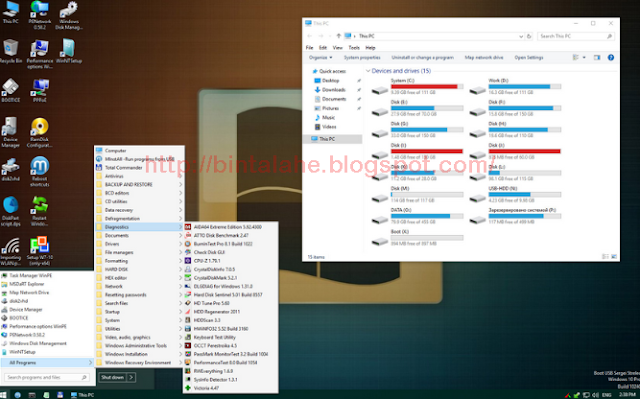Viewport: 640px width, 399px height.
Task: Expand the arrow next to Shut down
Action: coord(131,377)
